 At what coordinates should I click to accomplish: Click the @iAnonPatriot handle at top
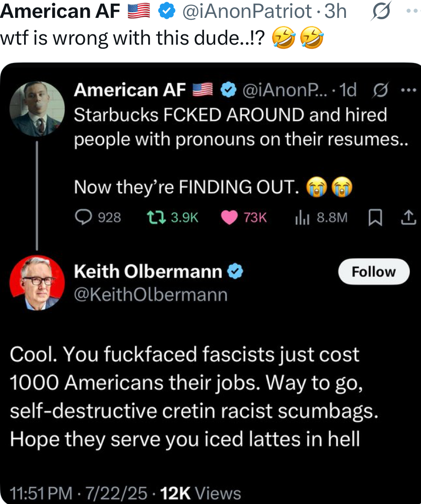247,12
